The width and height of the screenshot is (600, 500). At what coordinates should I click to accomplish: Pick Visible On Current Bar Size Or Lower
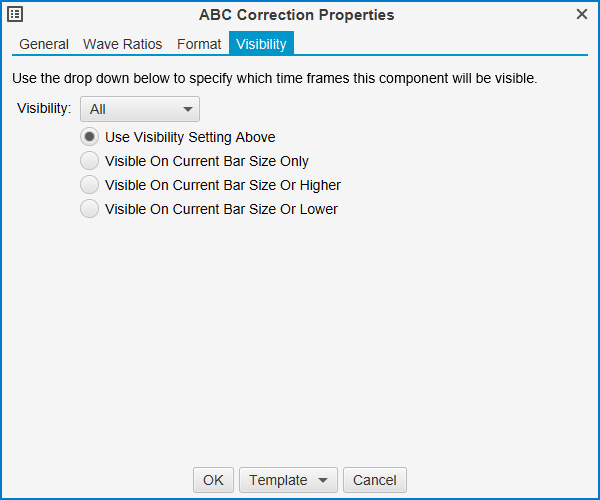tap(90, 209)
